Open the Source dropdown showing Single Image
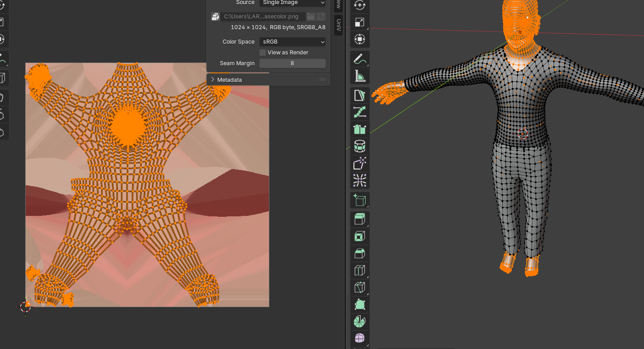This screenshot has width=644, height=349. pyautogui.click(x=292, y=3)
